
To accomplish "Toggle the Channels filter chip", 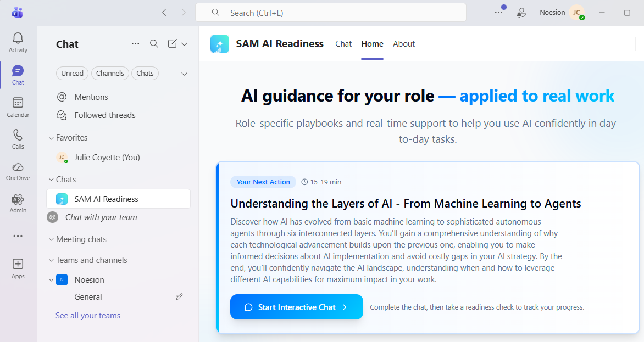I will 110,74.
